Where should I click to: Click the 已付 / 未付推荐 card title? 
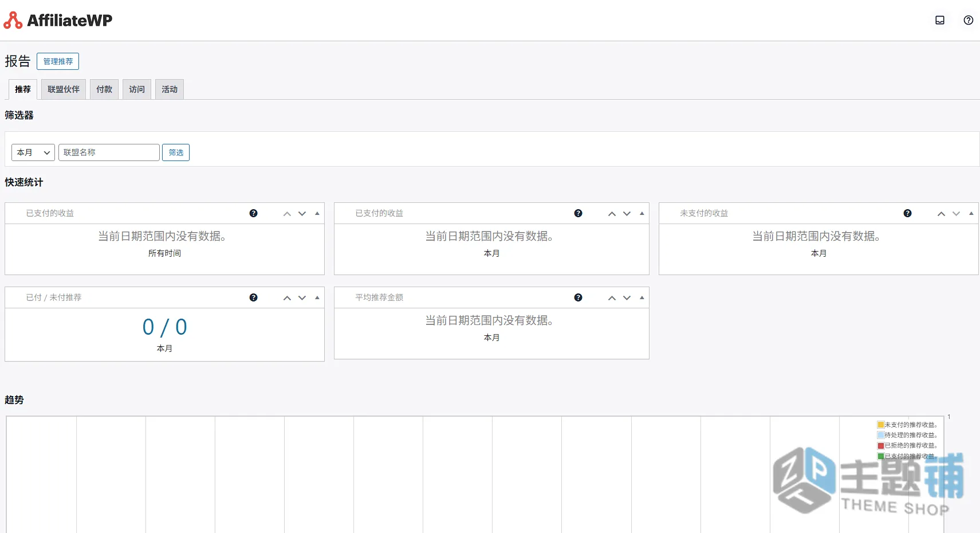54,297
